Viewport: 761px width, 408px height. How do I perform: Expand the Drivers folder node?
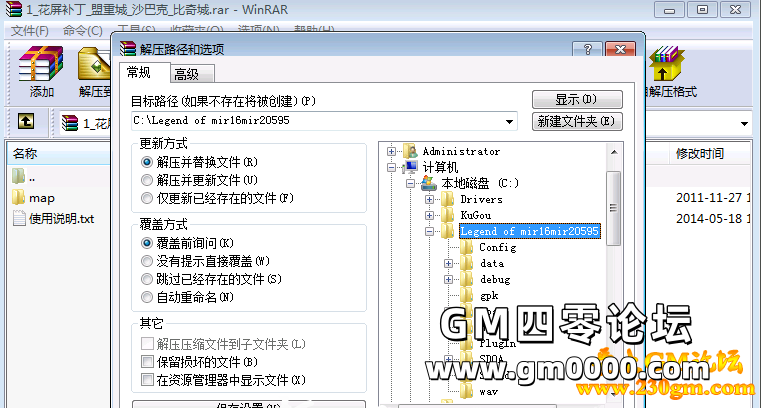point(429,199)
